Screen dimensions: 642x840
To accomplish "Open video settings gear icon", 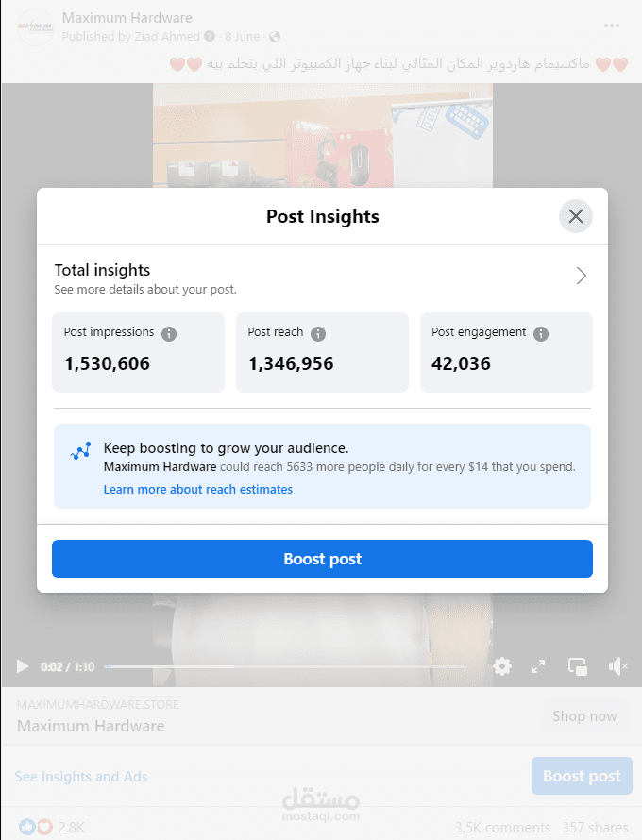I will tap(502, 666).
